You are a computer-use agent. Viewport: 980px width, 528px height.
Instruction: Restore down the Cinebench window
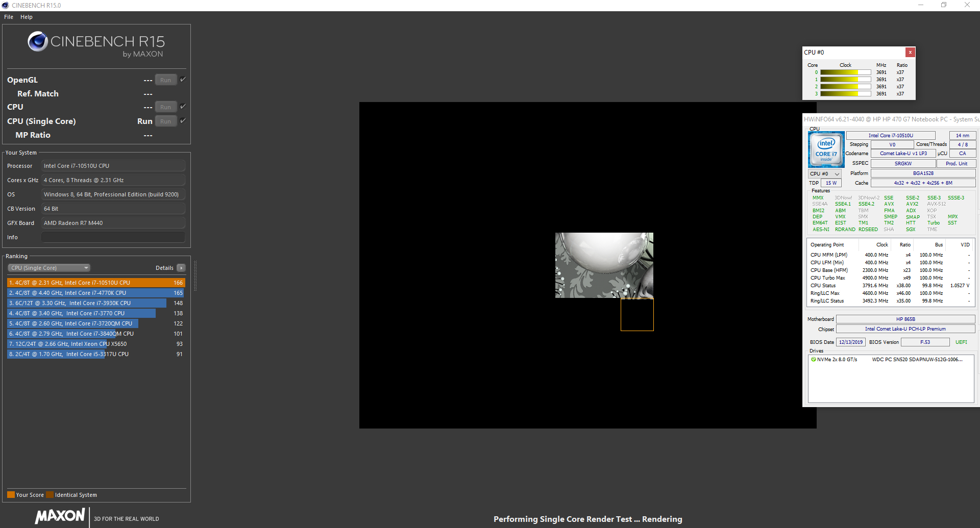[x=944, y=5]
